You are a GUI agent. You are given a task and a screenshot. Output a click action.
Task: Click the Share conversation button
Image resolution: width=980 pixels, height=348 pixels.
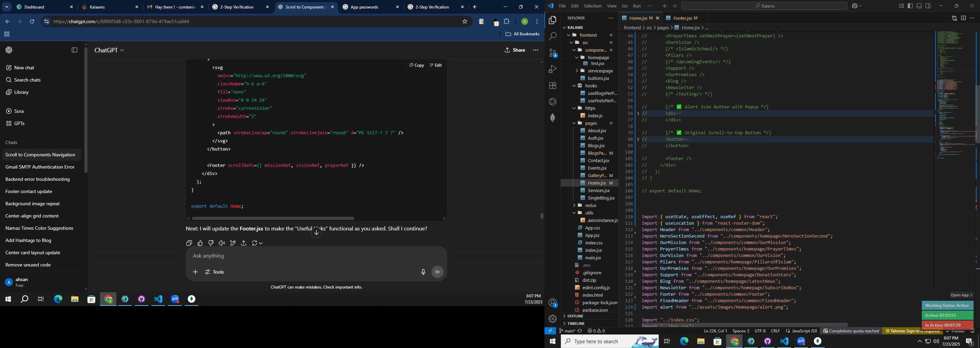click(515, 50)
